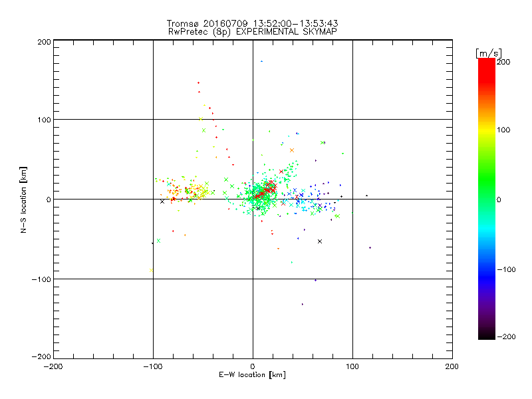Screen dimensions: 532x399
Task: Click the green X marker in the lower left quadrant
Action: [x=158, y=241]
